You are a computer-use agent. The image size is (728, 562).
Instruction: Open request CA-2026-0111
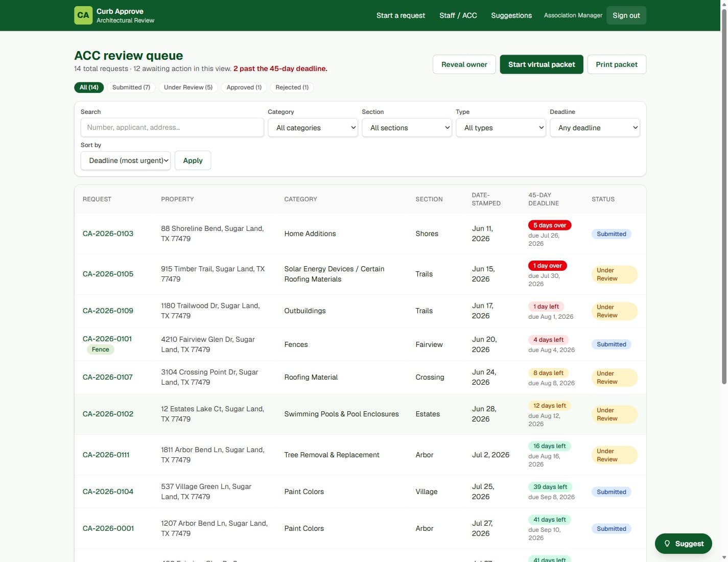pos(106,455)
